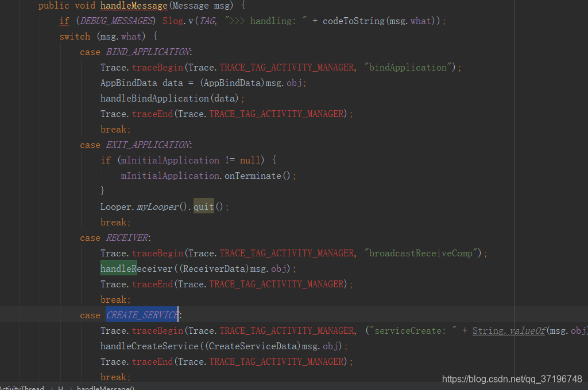The image size is (588, 390).
Task: Click the highlighted quit method call
Action: [204, 206]
